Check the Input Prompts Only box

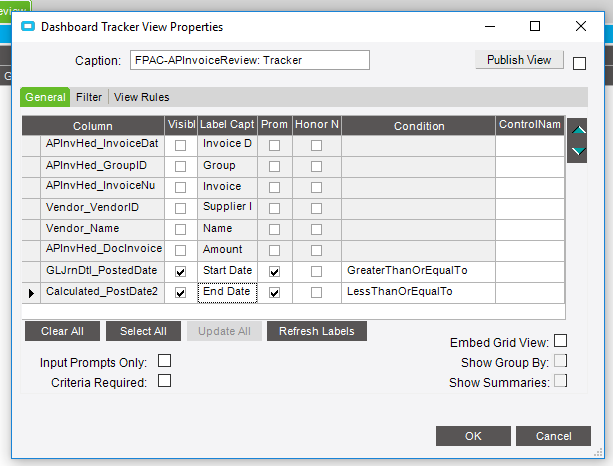165,361
